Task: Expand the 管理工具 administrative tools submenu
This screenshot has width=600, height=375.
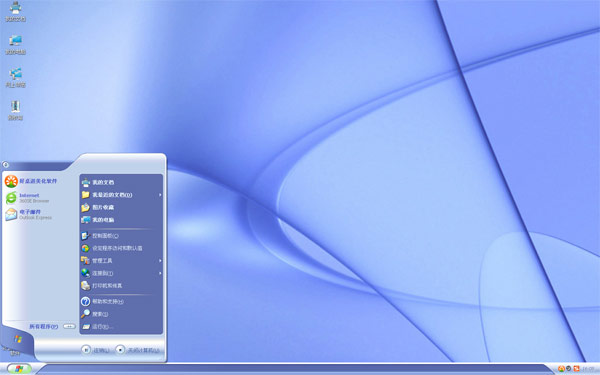Action: click(x=121, y=261)
